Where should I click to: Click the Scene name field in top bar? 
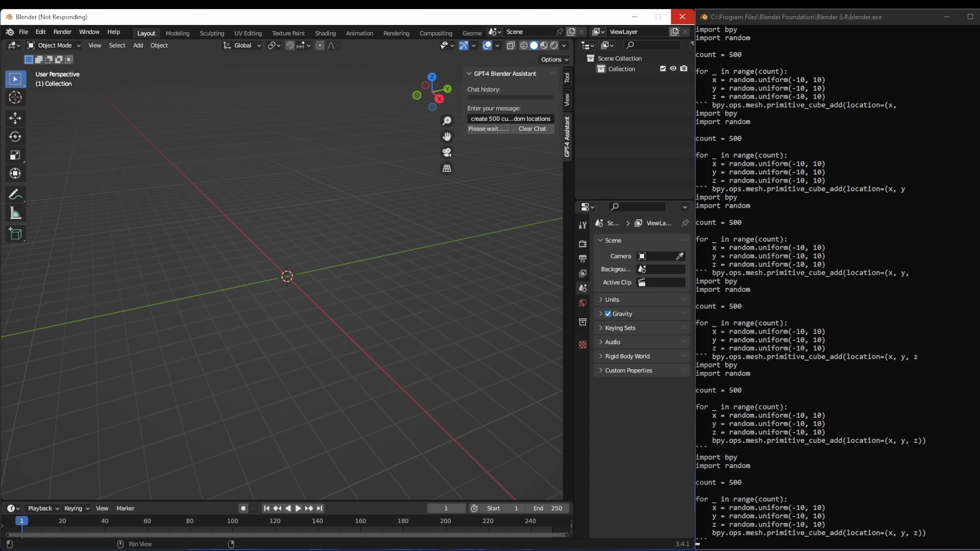[x=530, y=32]
